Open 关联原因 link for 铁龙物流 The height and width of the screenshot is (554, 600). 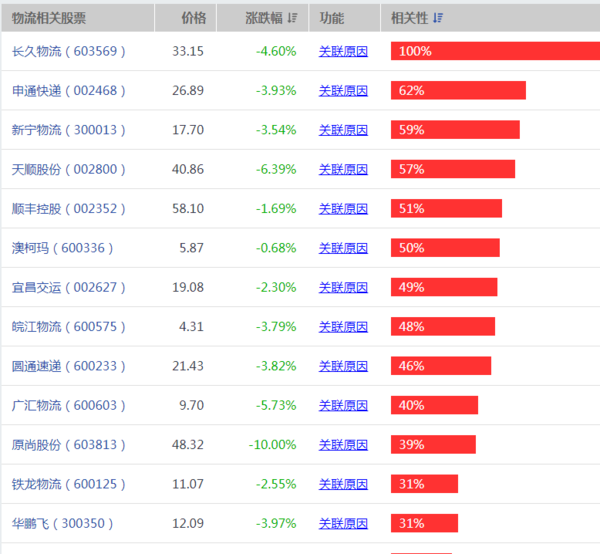coord(343,484)
